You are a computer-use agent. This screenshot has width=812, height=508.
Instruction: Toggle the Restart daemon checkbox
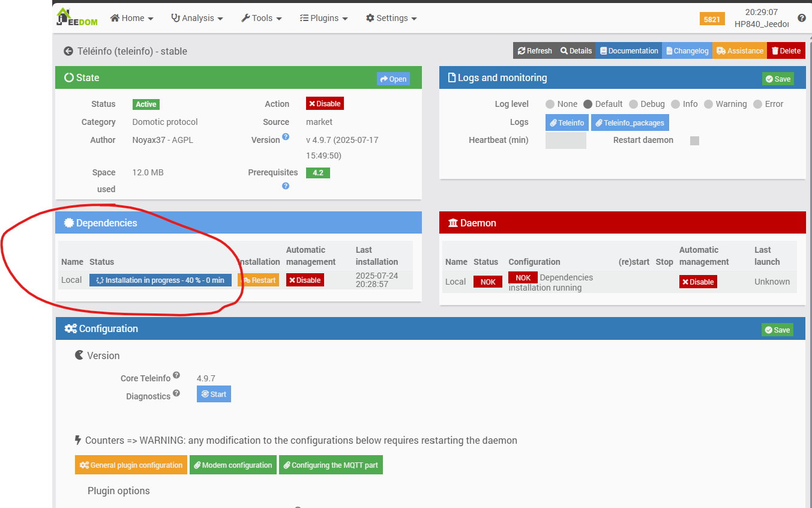click(694, 141)
